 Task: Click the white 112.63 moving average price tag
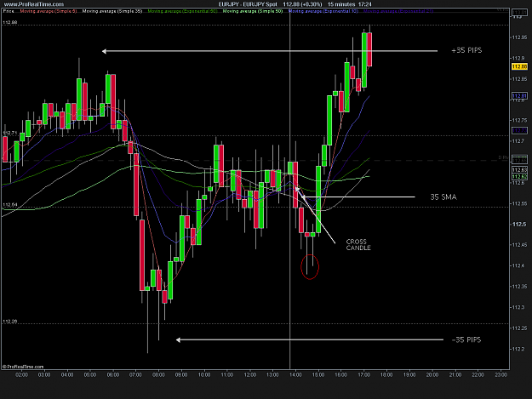(519, 170)
